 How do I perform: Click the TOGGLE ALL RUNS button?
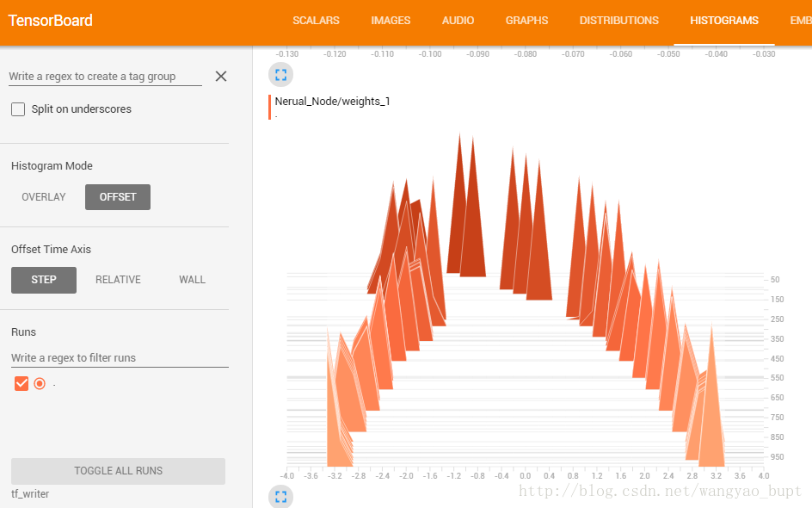[x=118, y=471]
